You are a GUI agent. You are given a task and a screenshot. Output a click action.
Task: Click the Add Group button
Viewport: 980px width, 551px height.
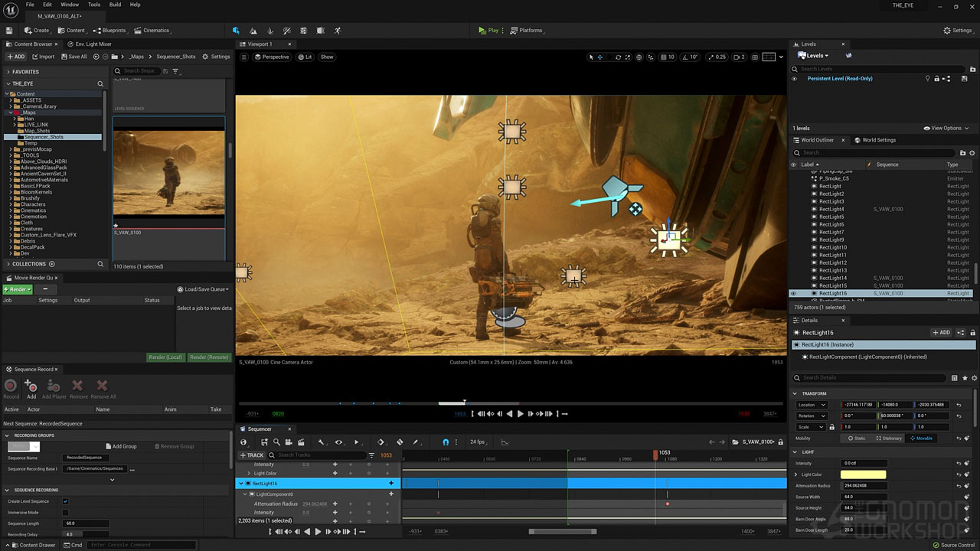coord(121,446)
